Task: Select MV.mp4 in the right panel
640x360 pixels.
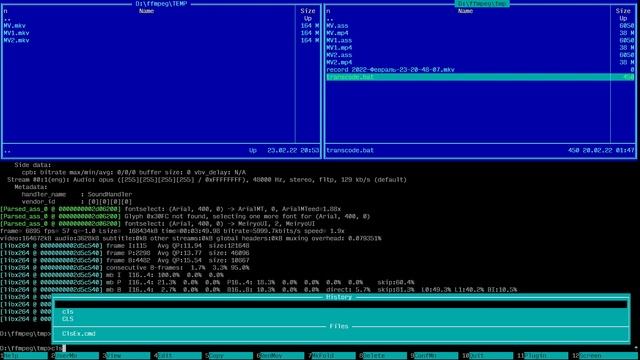Action: [x=337, y=33]
